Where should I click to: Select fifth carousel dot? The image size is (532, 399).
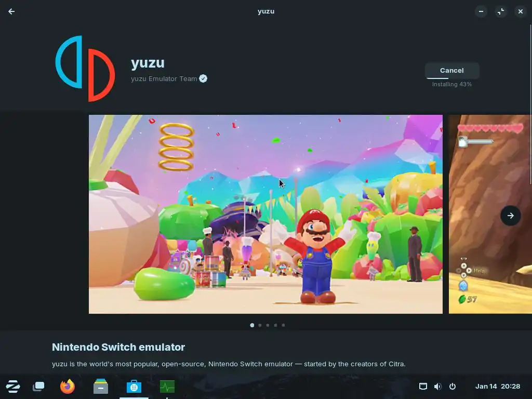(283, 325)
